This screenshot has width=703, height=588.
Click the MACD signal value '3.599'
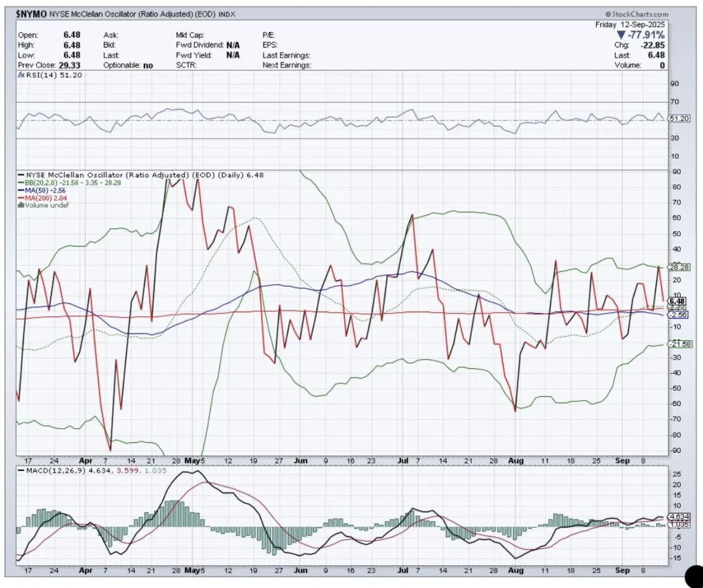(x=128, y=471)
